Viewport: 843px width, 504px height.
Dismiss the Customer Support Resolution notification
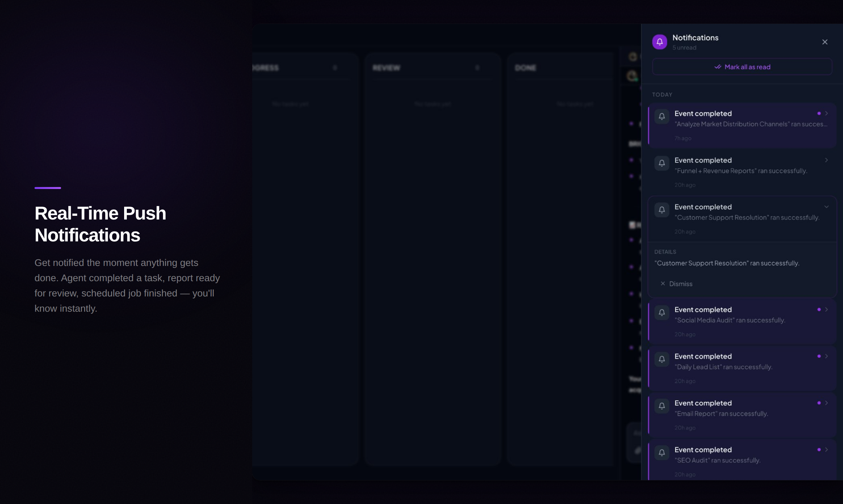point(676,283)
